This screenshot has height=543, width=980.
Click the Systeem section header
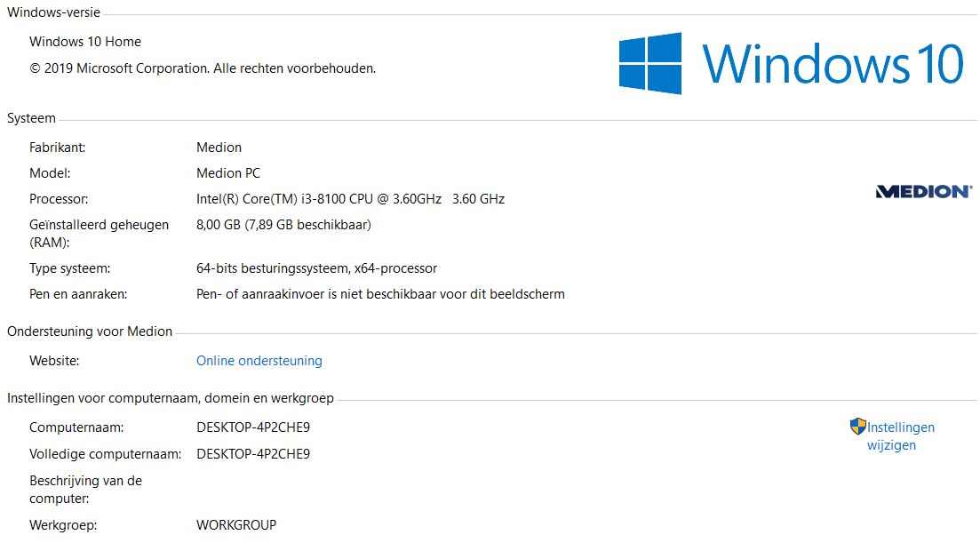[31, 118]
